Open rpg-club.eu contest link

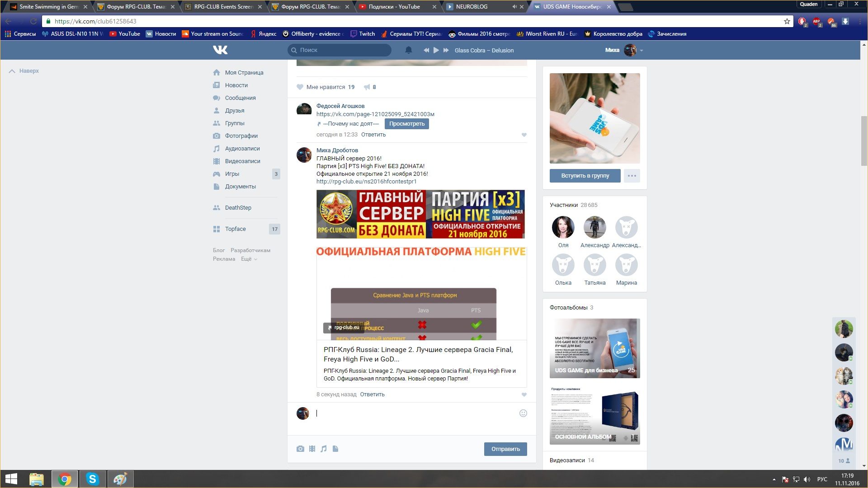pyautogui.click(x=366, y=181)
